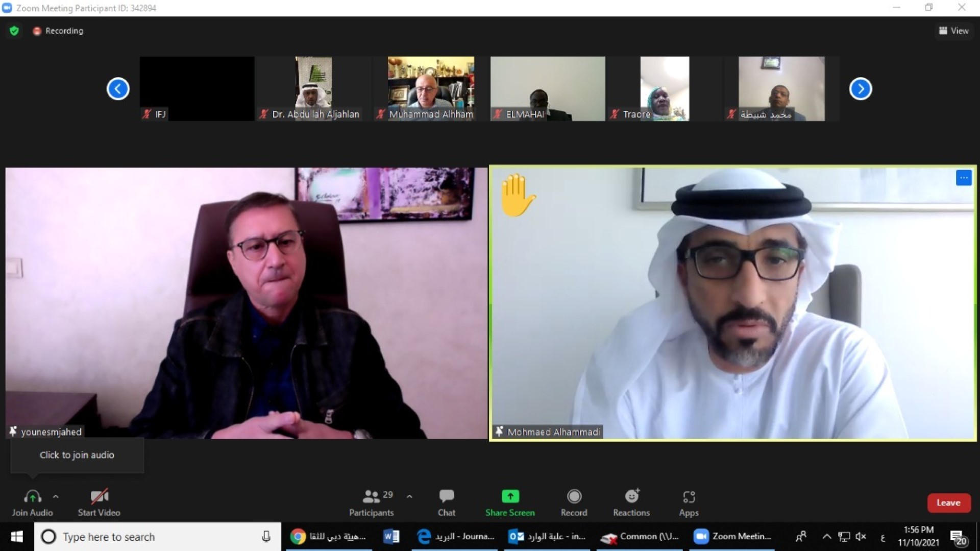Open the View layout menu

(953, 31)
